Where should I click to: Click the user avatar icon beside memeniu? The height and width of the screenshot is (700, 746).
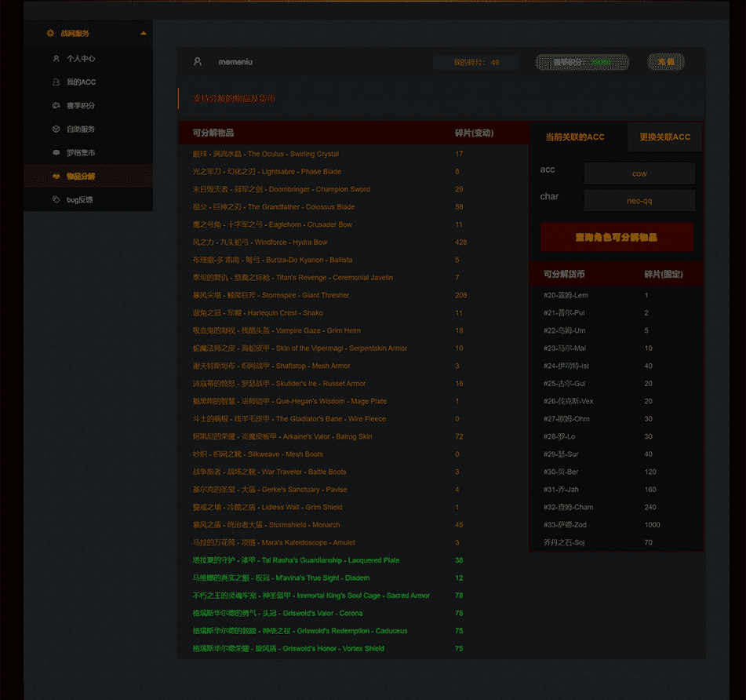(198, 62)
